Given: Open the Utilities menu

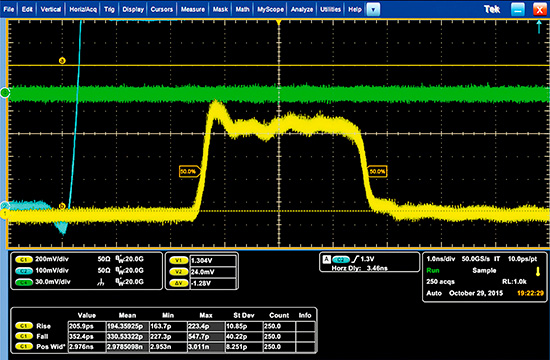Looking at the screenshot, I should [x=330, y=9].
